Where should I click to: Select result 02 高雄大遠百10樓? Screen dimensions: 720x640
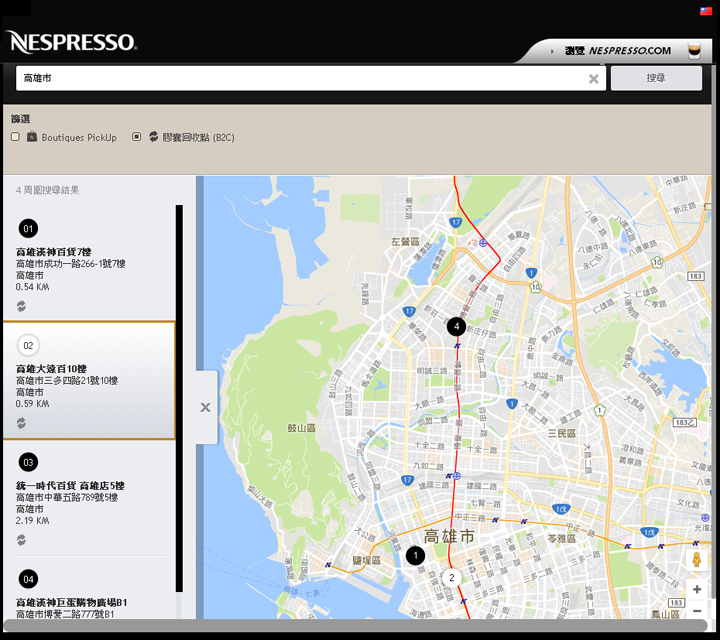click(88, 380)
